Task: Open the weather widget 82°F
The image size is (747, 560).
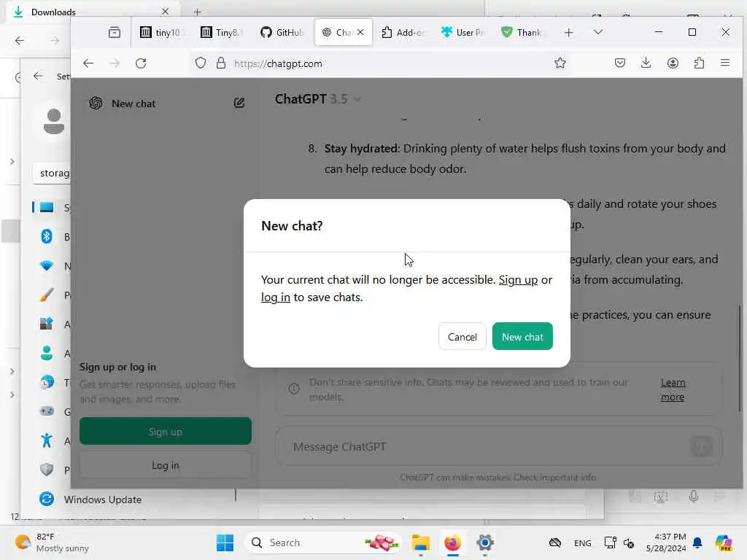Action: (52, 542)
